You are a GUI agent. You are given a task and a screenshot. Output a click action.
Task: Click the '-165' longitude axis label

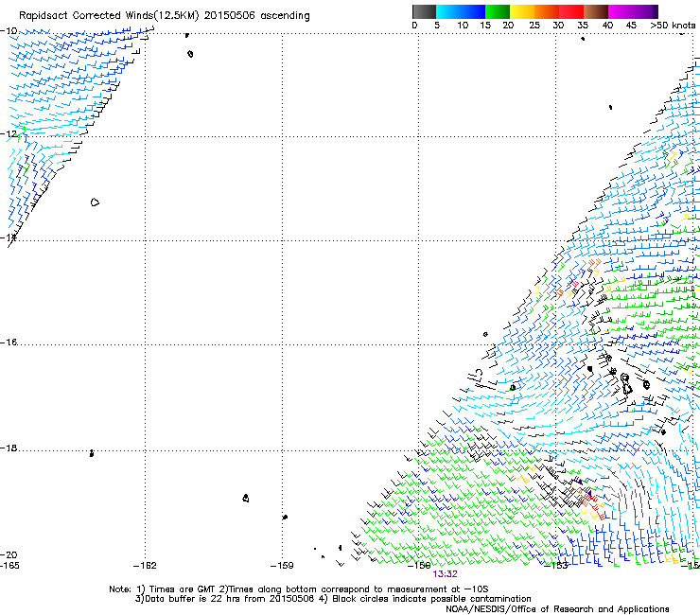coord(9,566)
